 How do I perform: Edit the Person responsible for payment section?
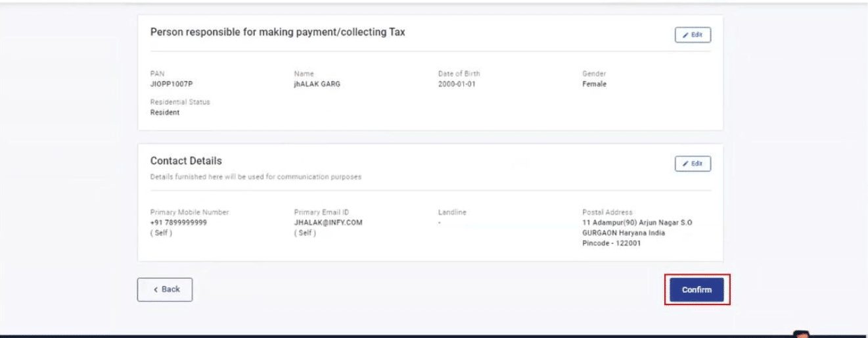(x=693, y=35)
